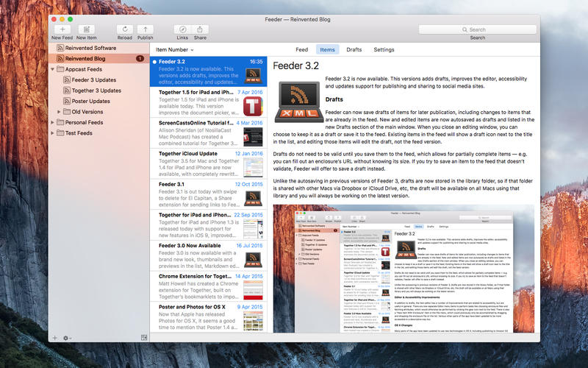The height and width of the screenshot is (368, 588).
Task: Select the Feeder 3.2 item in the list
Action: [208, 71]
